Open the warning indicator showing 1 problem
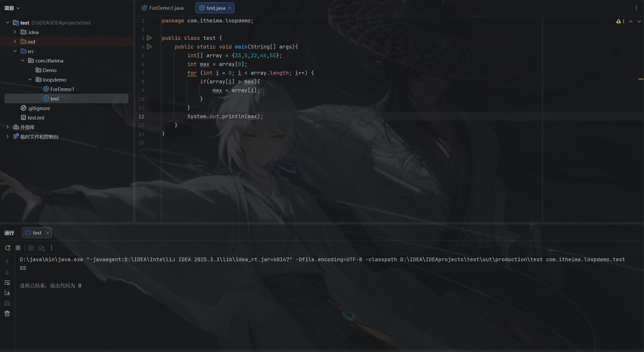Viewport: 644px width, 352px height. click(620, 21)
